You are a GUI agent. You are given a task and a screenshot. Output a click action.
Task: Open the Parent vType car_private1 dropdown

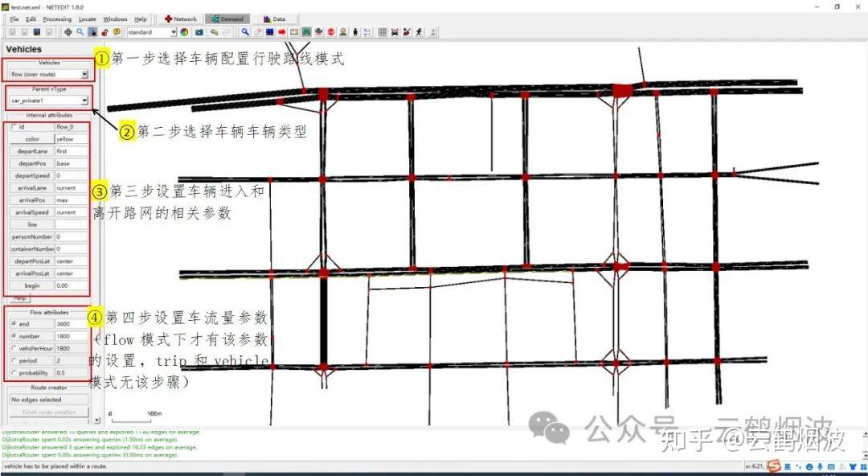coord(49,101)
